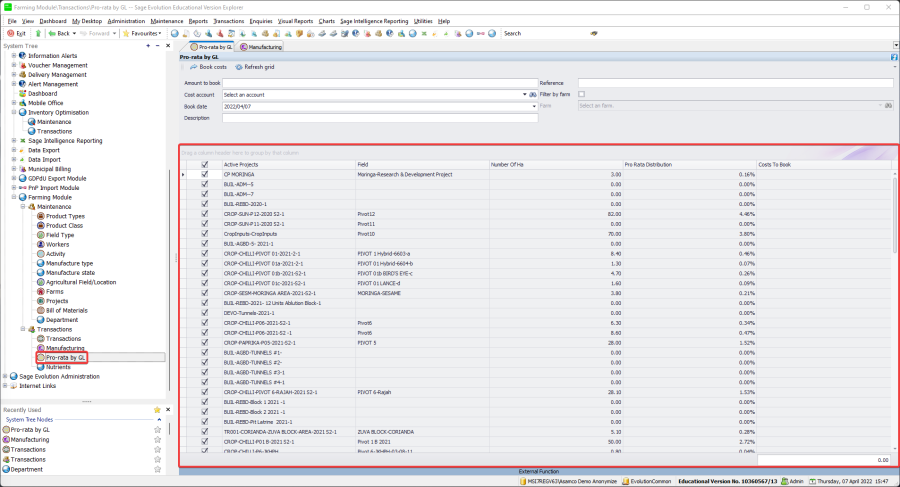Open the Book date dropdown
This screenshot has width=900, height=487.
(x=535, y=105)
